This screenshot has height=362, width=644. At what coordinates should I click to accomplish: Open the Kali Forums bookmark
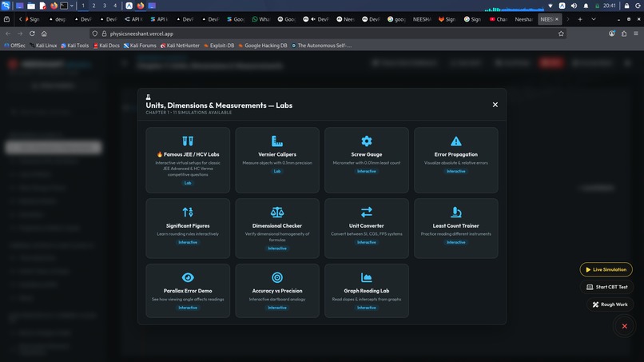coord(140,46)
